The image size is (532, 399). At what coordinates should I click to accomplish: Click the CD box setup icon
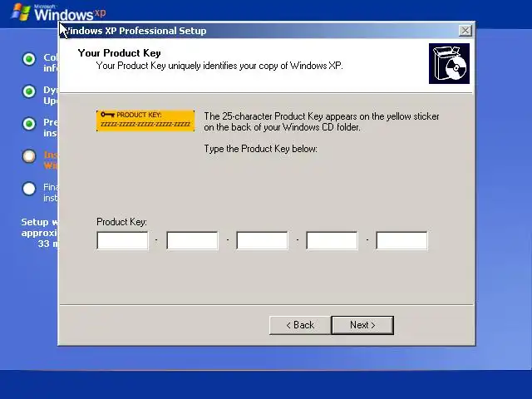[x=449, y=63]
